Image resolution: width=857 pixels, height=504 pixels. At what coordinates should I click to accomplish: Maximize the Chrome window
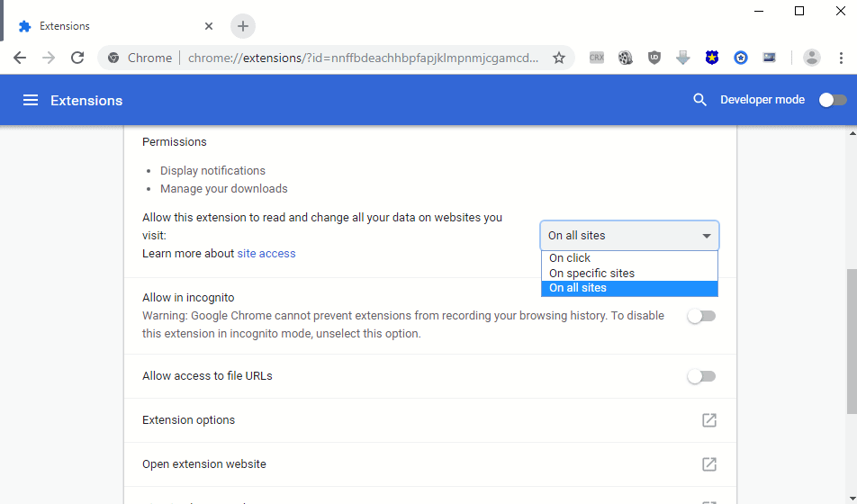(799, 11)
